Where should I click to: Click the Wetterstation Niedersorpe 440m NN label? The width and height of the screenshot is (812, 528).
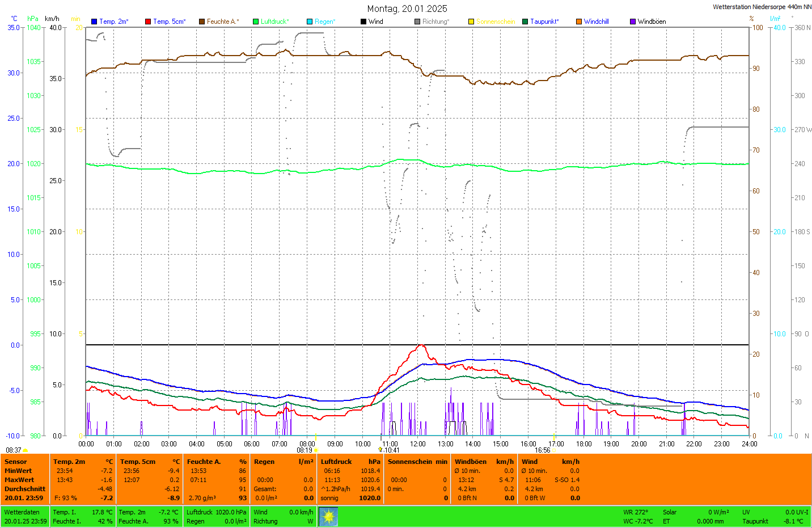(762, 7)
